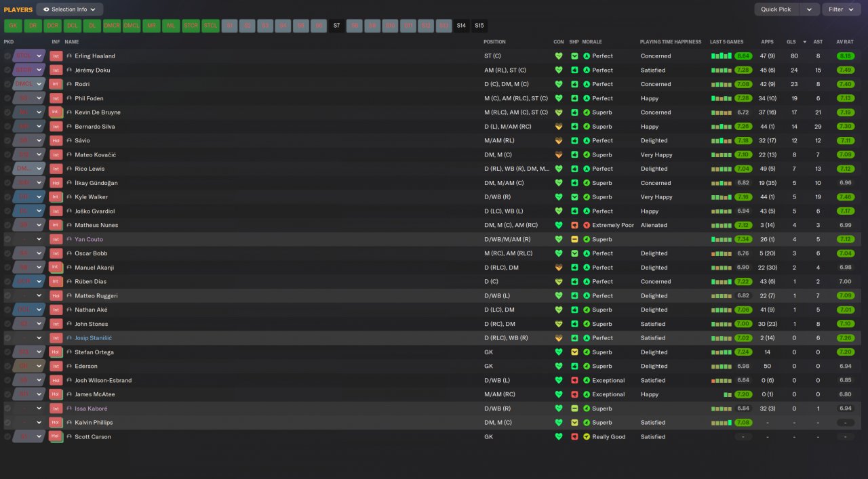Click the sharpness icon for Kyle Walker

574,197
